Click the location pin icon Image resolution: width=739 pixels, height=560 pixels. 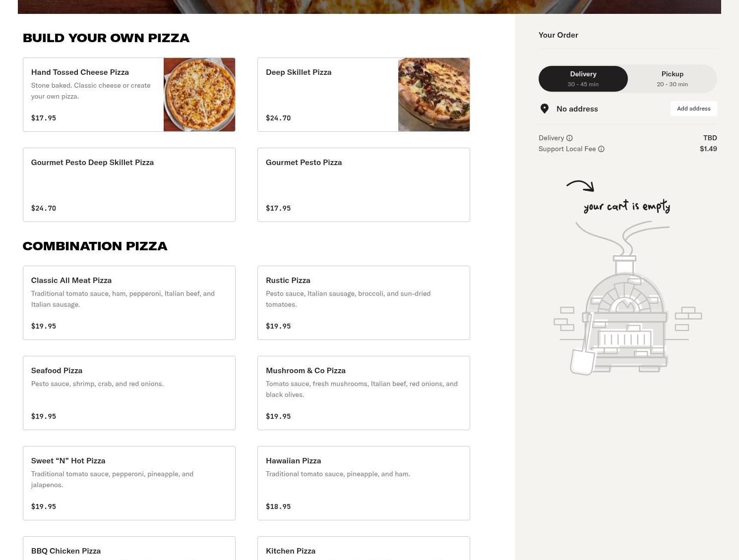coord(545,109)
